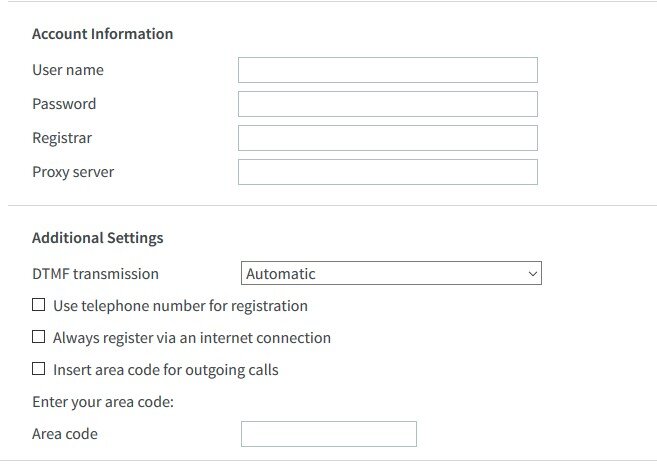Click the 'Password' field label
Image resolution: width=657 pixels, height=468 pixels.
pos(64,104)
